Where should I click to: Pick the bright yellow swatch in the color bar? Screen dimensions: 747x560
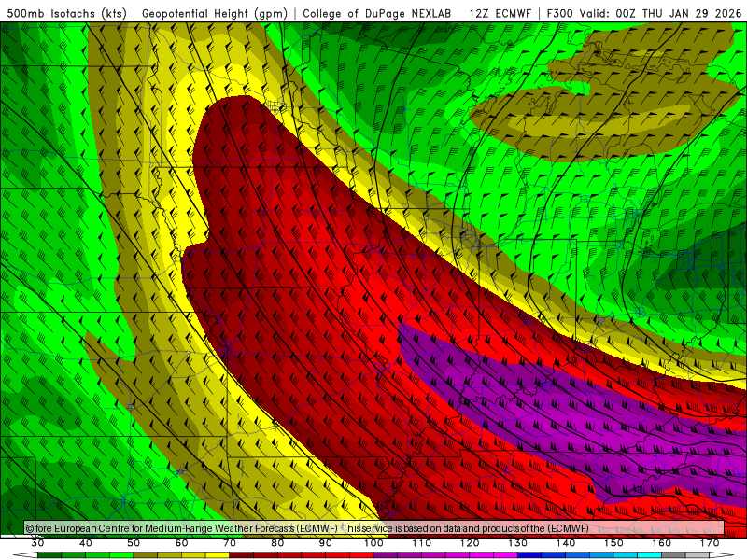[218, 555]
